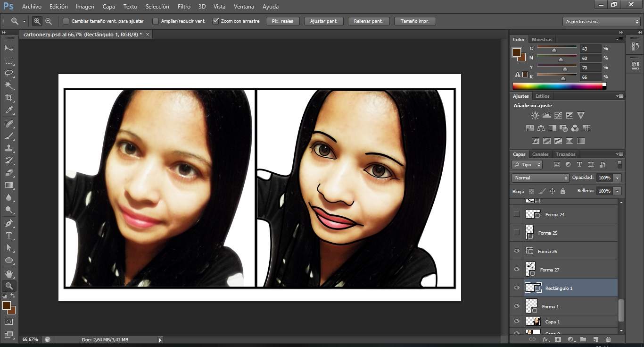Click the Ajustar pant. button

323,21
